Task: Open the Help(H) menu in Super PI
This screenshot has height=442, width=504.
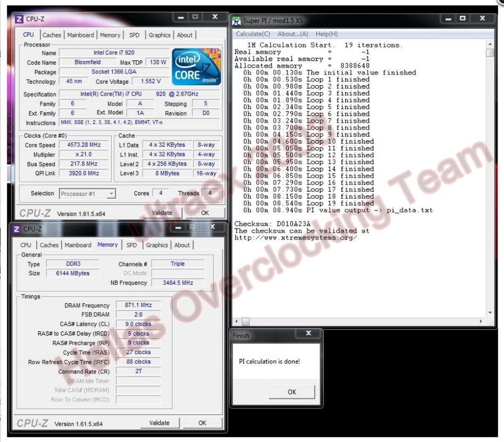Action: click(x=327, y=34)
